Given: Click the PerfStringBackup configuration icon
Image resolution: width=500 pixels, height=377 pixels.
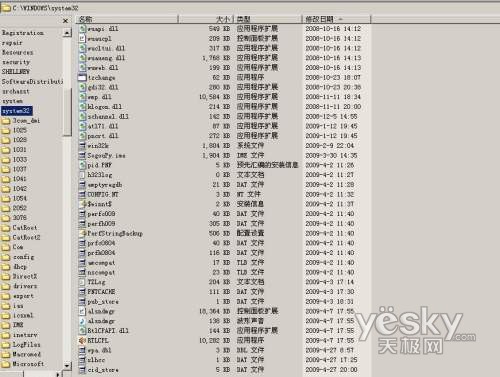Looking at the screenshot, I should 82,233.
